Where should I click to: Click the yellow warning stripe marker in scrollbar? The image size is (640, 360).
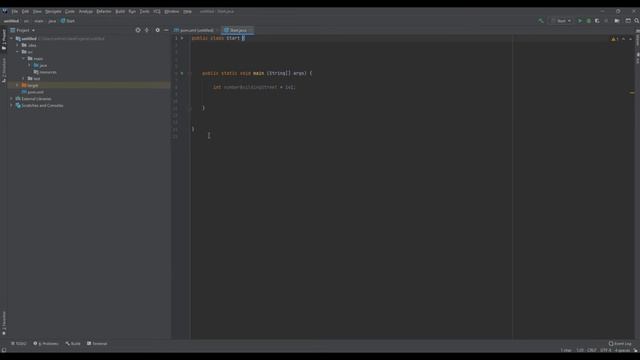point(631,93)
